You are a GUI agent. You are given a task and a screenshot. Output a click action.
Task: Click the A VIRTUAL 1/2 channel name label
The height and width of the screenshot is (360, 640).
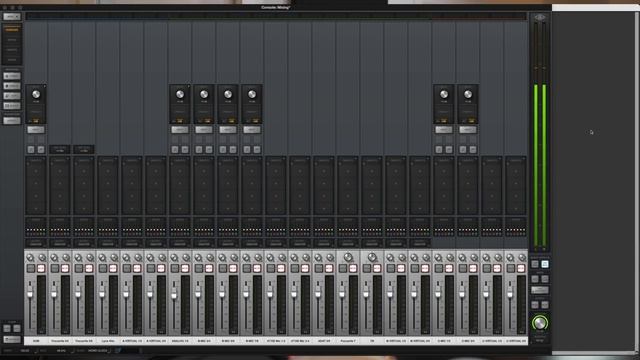coord(132,340)
